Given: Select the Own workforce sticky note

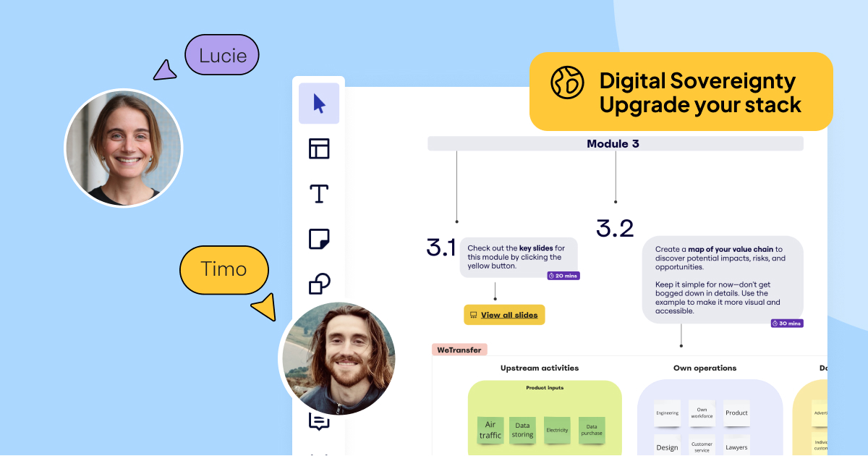Looking at the screenshot, I should tap(702, 413).
